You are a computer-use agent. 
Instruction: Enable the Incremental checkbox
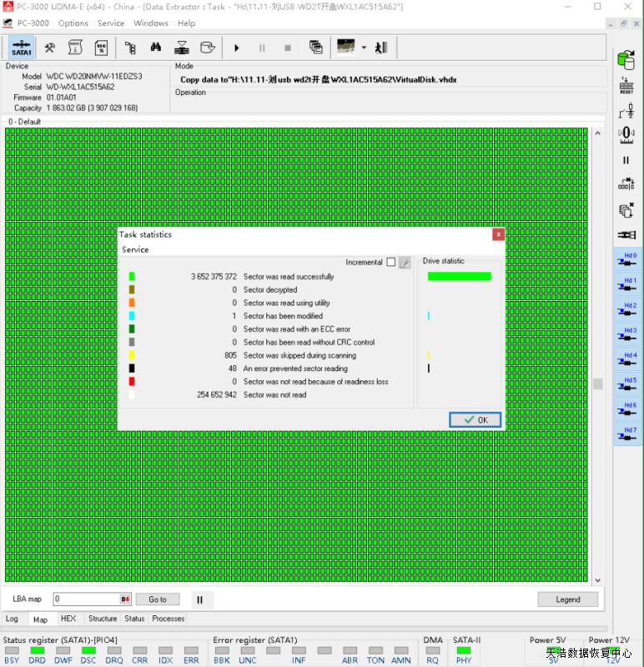coord(391,262)
